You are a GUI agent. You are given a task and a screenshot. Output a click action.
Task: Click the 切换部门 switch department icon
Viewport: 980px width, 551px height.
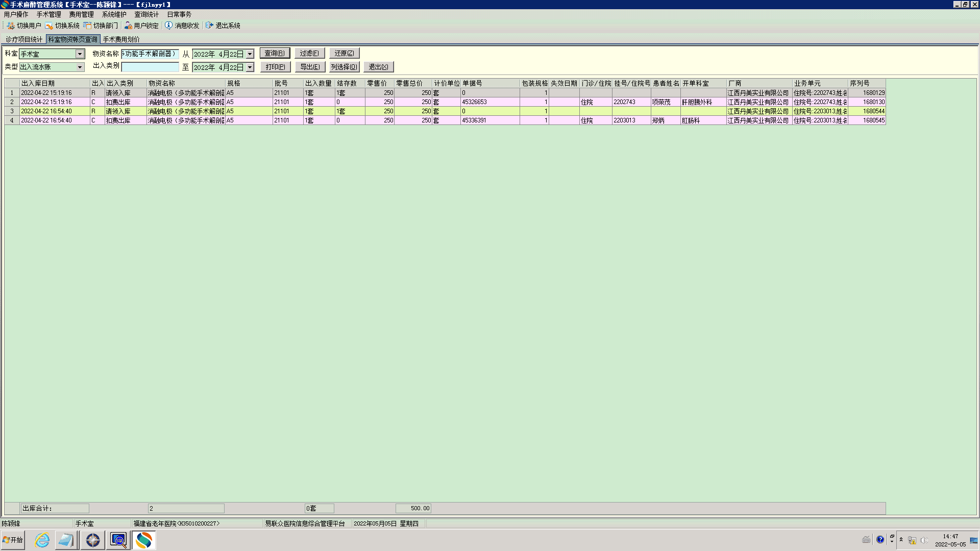coord(87,26)
